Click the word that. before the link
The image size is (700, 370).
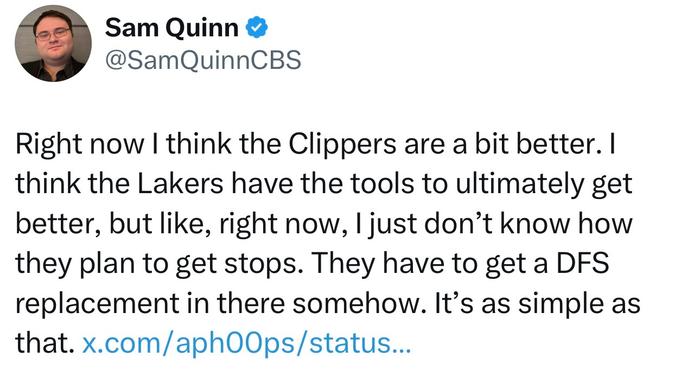(x=45, y=343)
